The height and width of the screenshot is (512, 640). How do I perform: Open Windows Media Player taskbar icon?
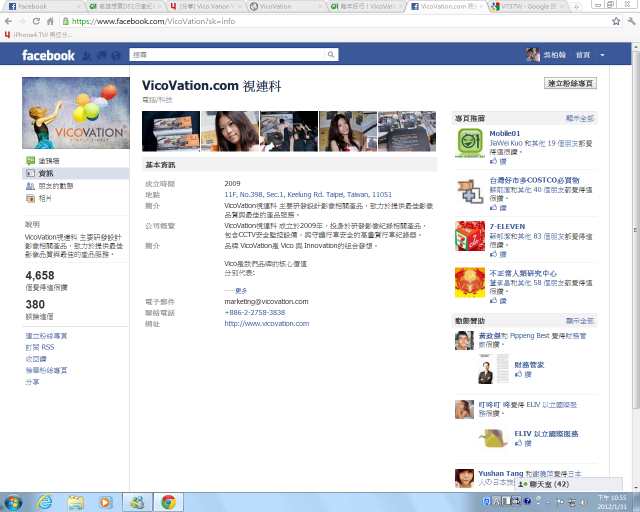tap(105, 502)
